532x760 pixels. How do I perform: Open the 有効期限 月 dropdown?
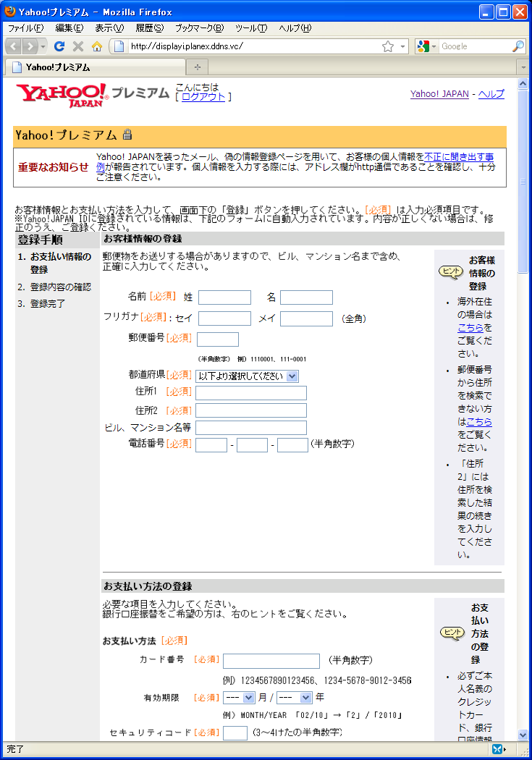click(239, 698)
